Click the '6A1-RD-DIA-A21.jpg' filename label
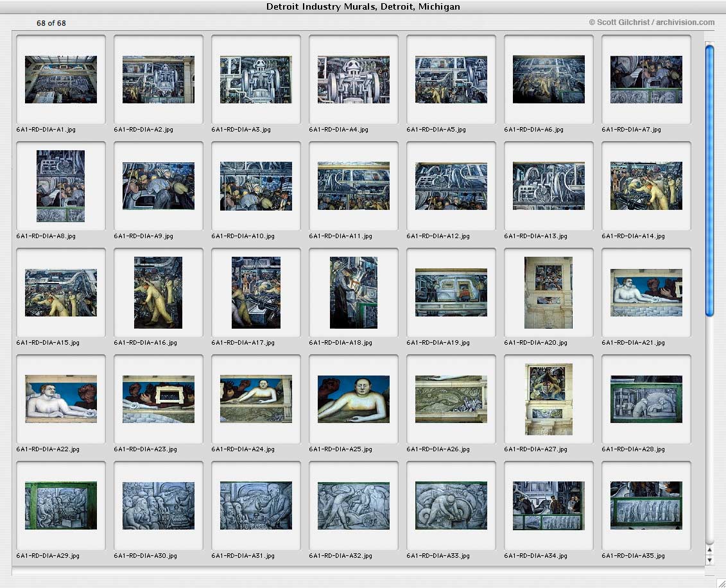 [633, 343]
